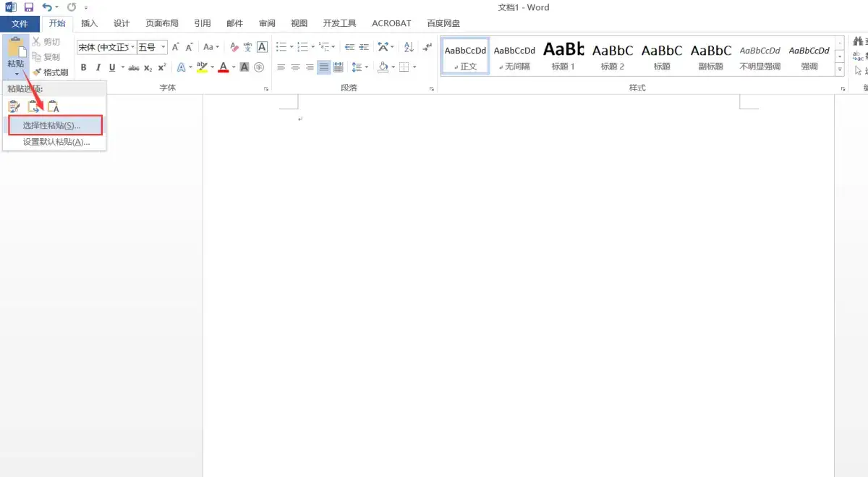Click the Save icon in quick access toolbar
Viewport: 868px width, 477px height.
tap(29, 7)
